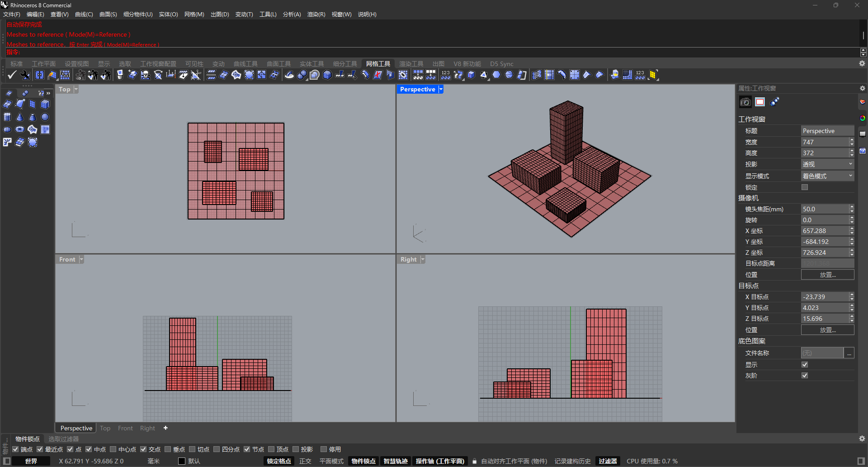The width and height of the screenshot is (868, 467).
Task: Open the camera viewport properties icon
Action: 745,102
